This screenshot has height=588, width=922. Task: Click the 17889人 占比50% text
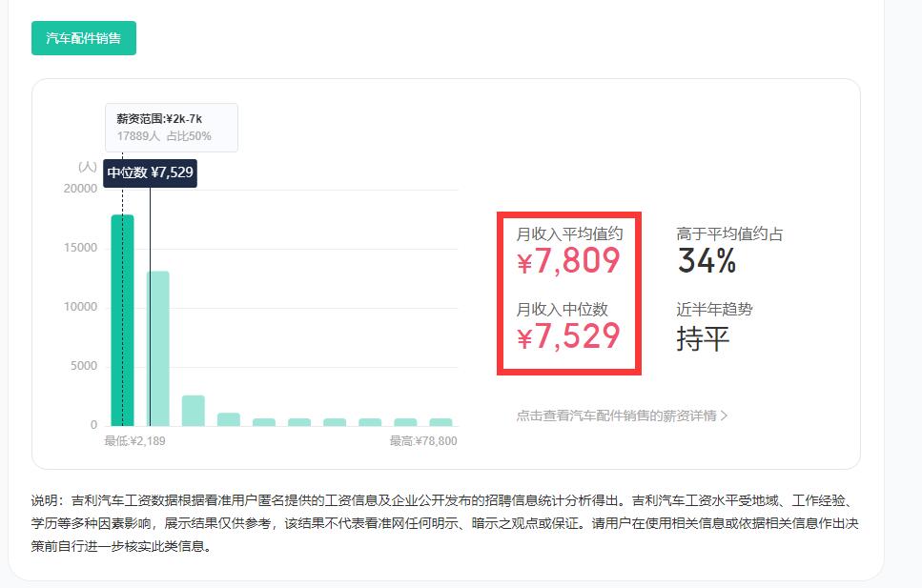pyautogui.click(x=163, y=136)
